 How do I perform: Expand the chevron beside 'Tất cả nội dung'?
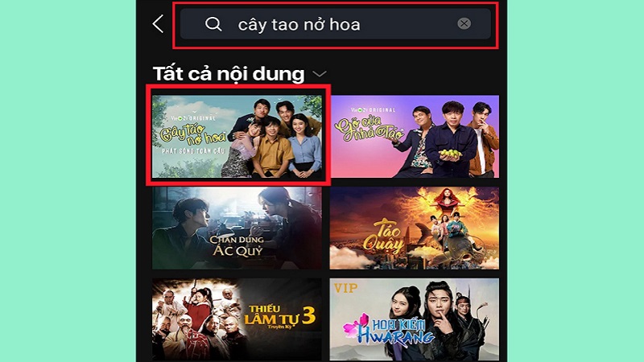pyautogui.click(x=319, y=74)
